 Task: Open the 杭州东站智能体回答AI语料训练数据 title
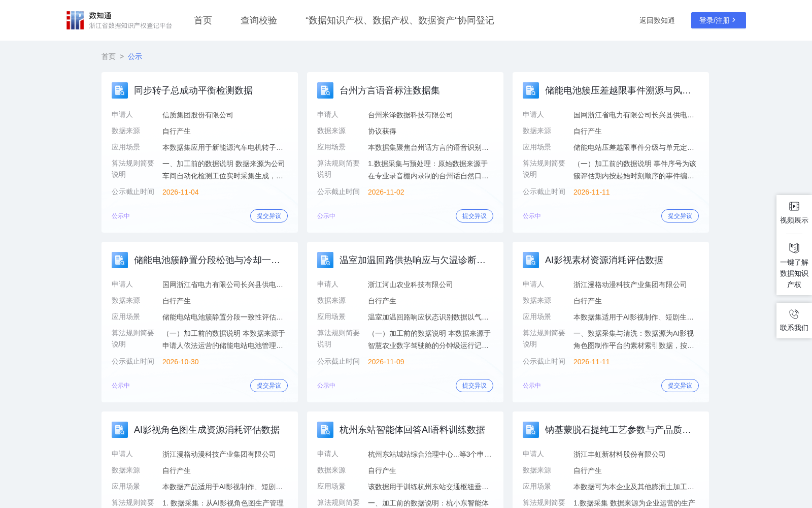(412, 430)
